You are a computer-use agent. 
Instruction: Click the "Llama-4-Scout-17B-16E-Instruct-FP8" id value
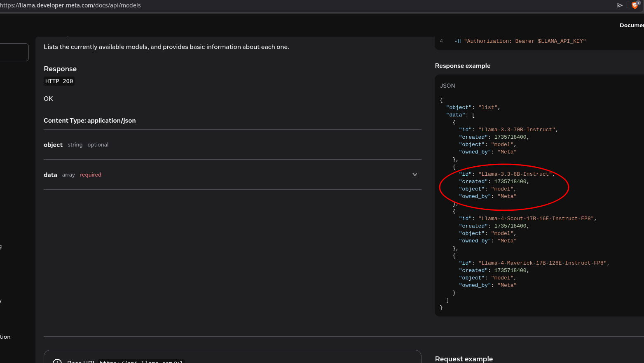tap(536, 219)
